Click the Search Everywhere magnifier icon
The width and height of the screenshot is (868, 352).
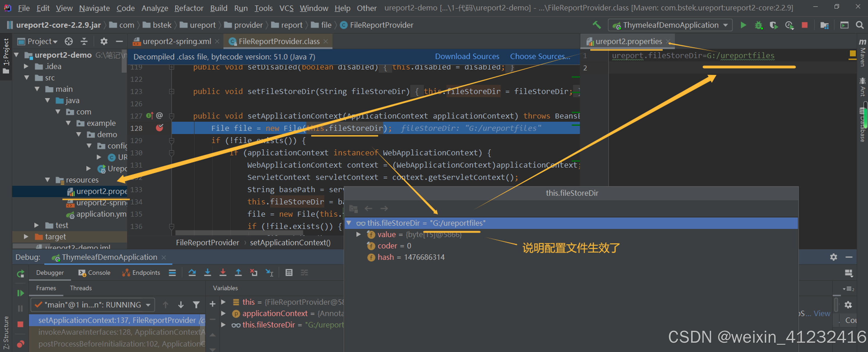coord(860,25)
